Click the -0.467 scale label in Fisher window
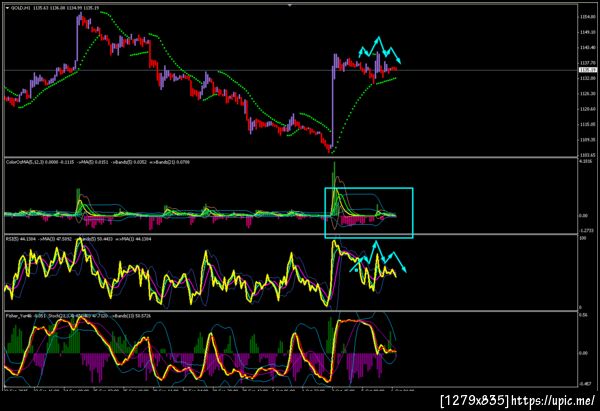The image size is (600, 411). click(x=584, y=383)
